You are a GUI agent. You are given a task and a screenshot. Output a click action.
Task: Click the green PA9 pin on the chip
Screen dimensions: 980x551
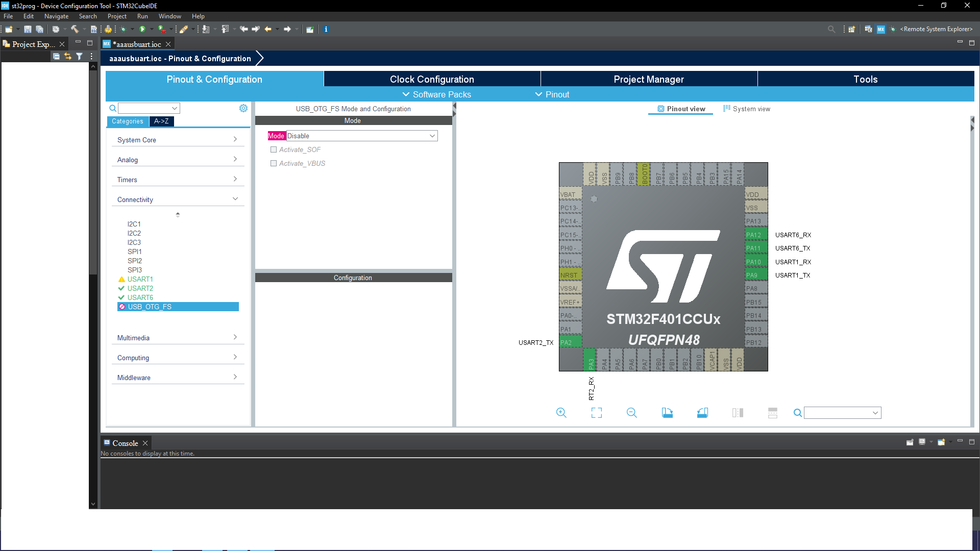(756, 275)
